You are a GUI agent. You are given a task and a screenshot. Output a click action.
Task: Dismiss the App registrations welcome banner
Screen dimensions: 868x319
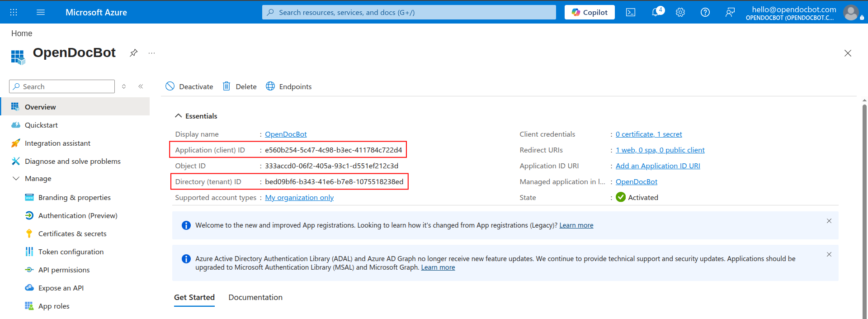pos(829,221)
